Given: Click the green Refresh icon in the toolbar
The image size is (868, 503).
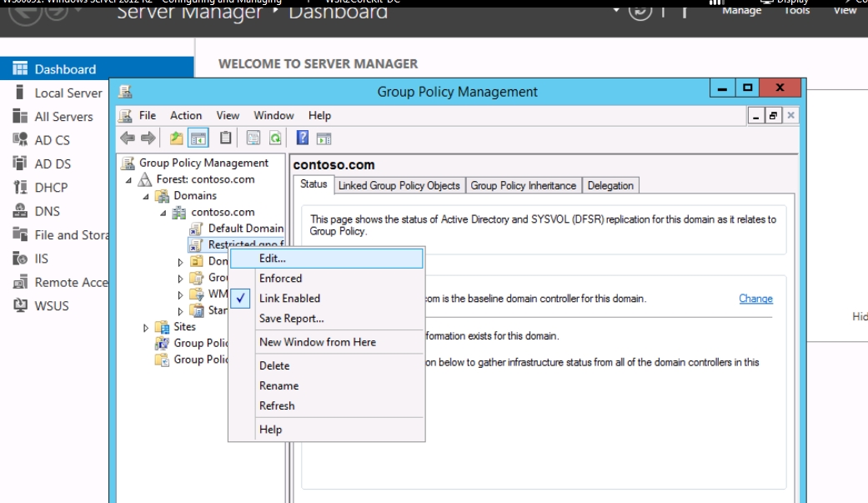Looking at the screenshot, I should coord(275,138).
